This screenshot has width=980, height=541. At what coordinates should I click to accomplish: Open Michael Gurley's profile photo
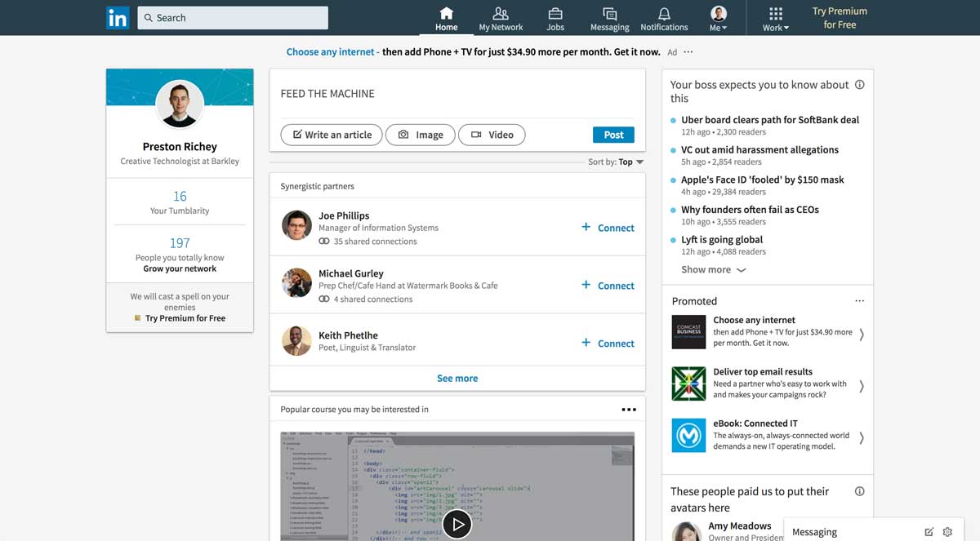click(296, 282)
